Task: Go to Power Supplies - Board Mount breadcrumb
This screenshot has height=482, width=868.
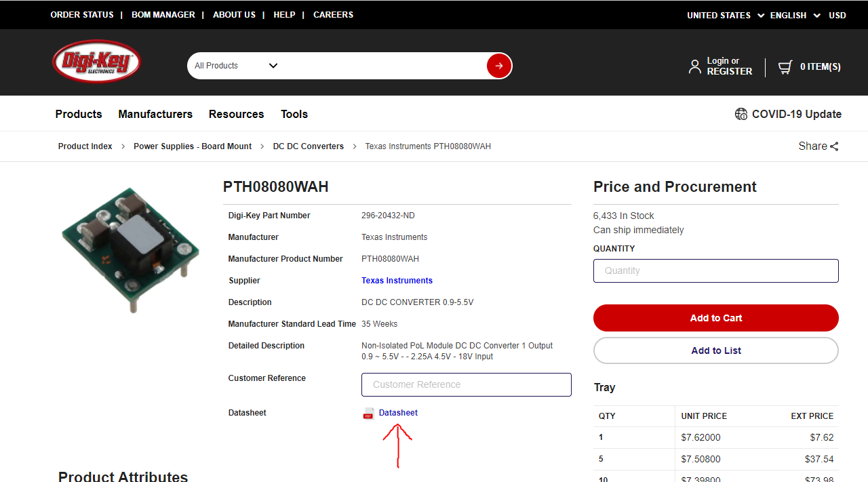Action: 193,146
